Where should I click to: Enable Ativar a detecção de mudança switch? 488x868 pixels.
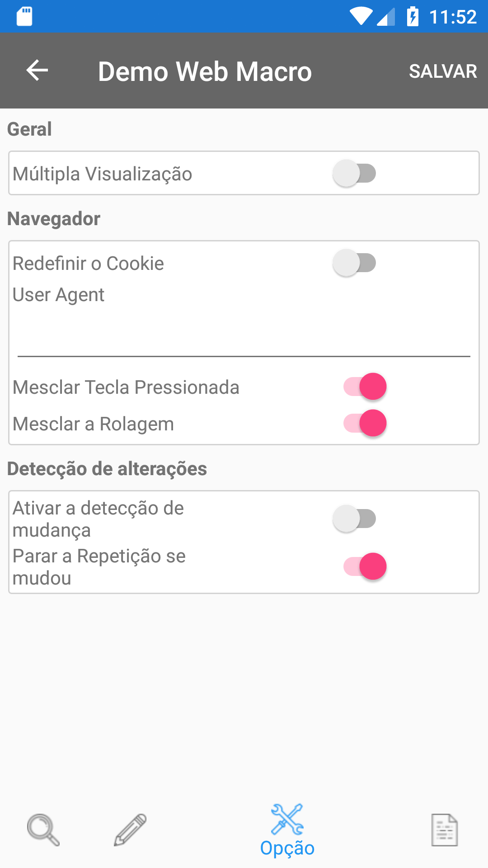pyautogui.click(x=355, y=519)
